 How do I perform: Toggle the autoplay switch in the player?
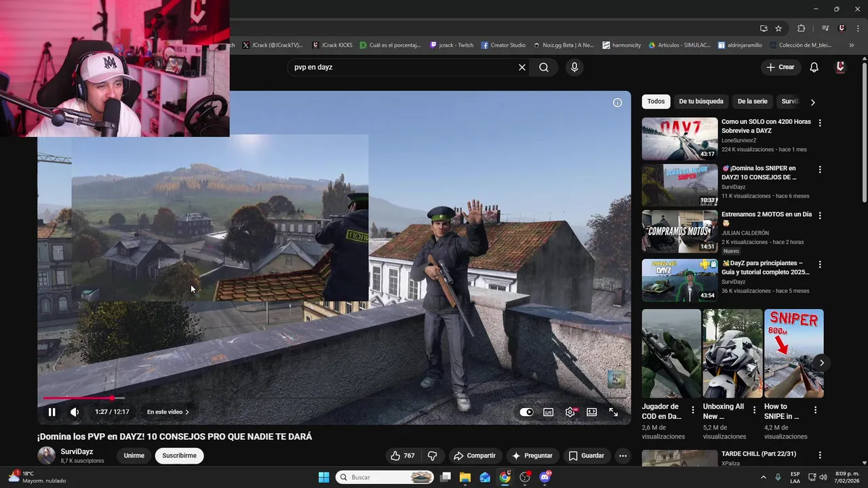pos(526,412)
